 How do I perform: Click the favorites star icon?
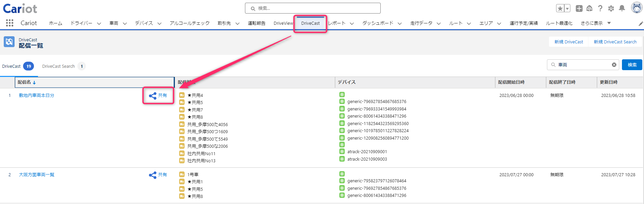pos(560,8)
